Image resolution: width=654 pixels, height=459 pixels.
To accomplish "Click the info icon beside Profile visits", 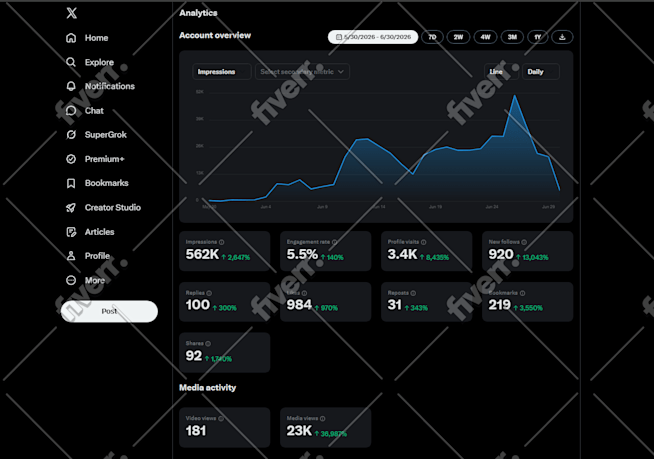I will (424, 242).
